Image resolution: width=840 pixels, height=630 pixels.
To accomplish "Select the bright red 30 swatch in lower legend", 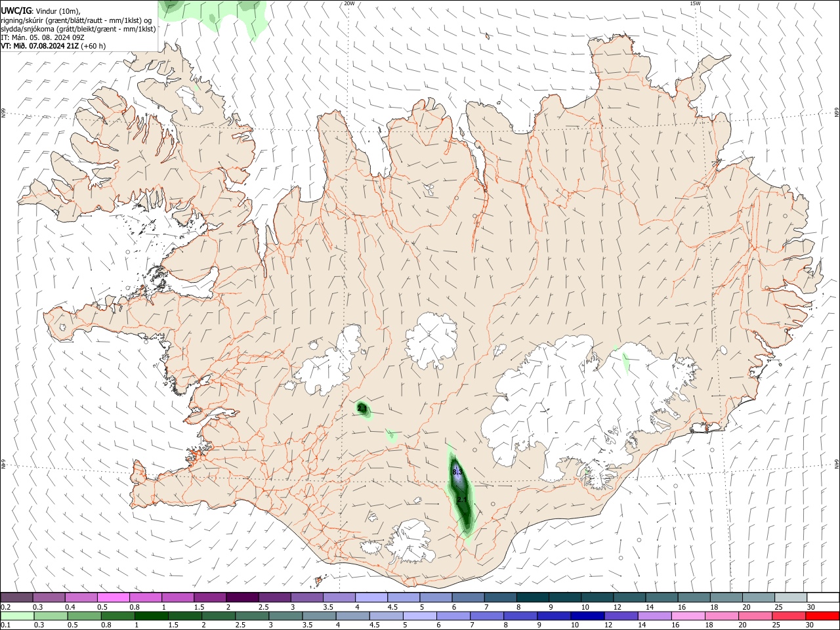I will (x=823, y=616).
